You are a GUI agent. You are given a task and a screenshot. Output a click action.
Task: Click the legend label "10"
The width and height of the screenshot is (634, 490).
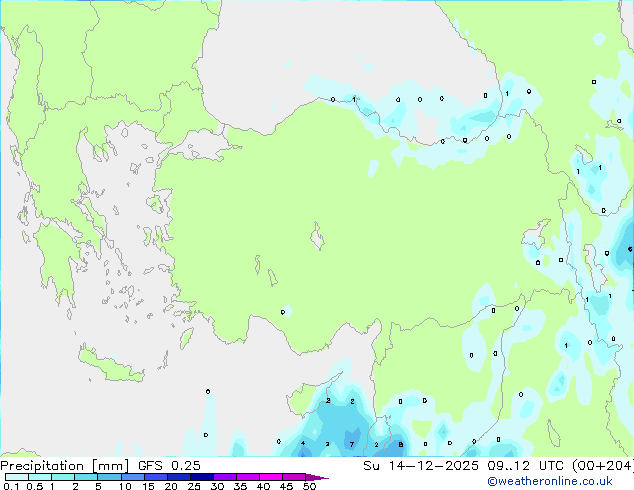pos(125,486)
